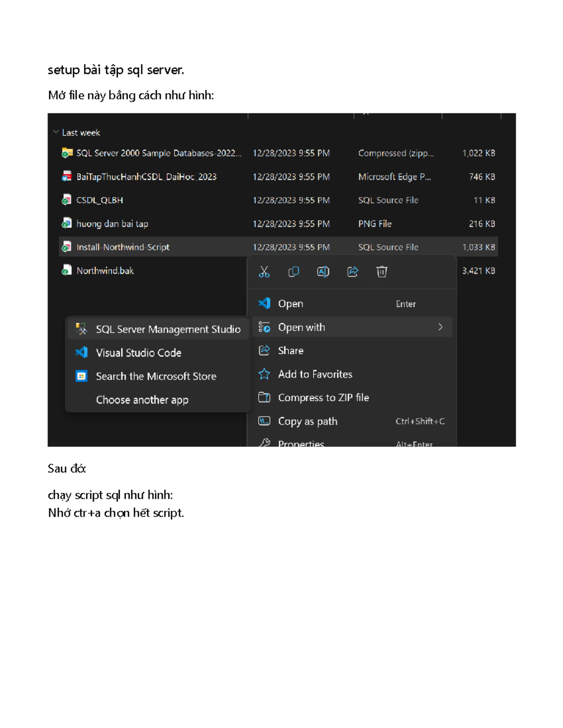Select Copy as path
Viewport: 563px width, 728px height.
308,421
